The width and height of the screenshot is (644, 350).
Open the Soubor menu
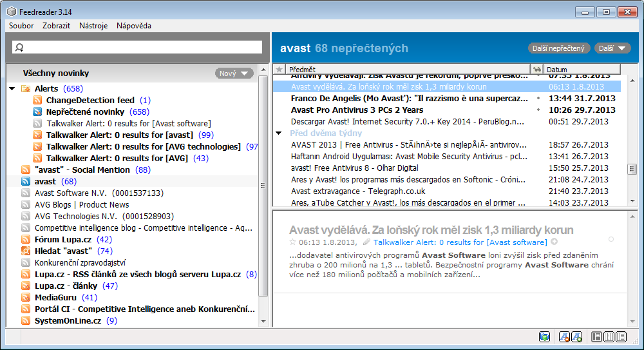[x=21, y=26]
